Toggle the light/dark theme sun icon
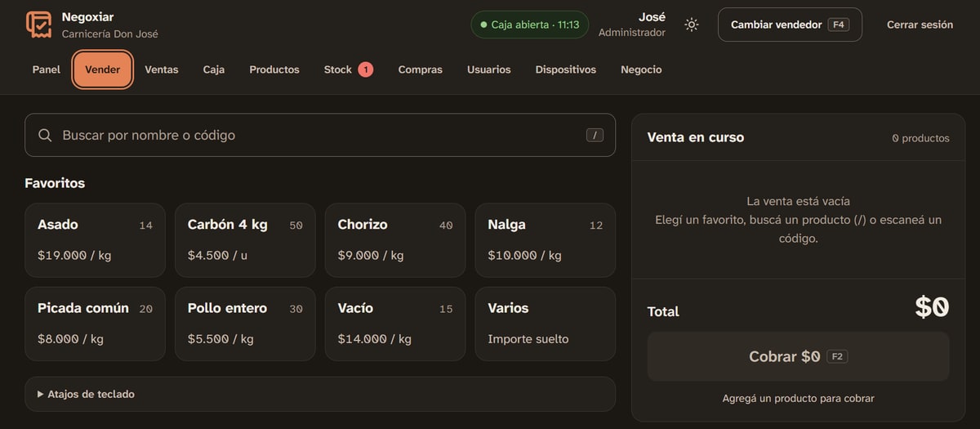The image size is (980, 429). pos(692,25)
